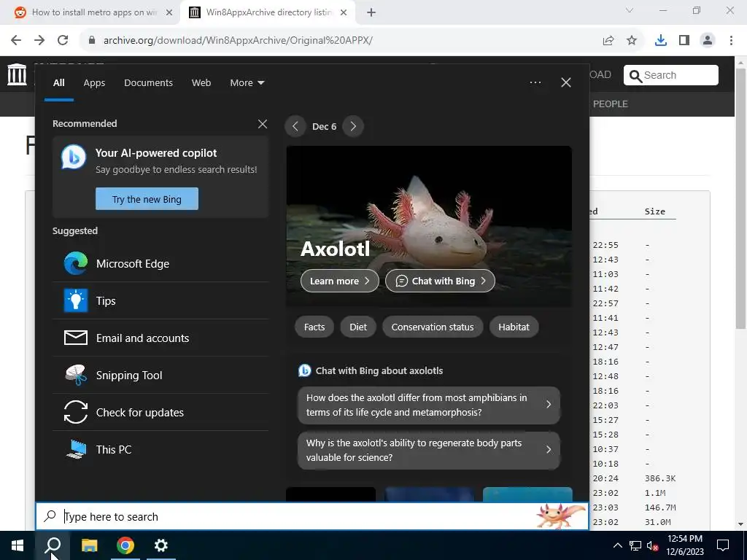Open Chrome downloads icon
The width and height of the screenshot is (747, 560).
(x=661, y=41)
